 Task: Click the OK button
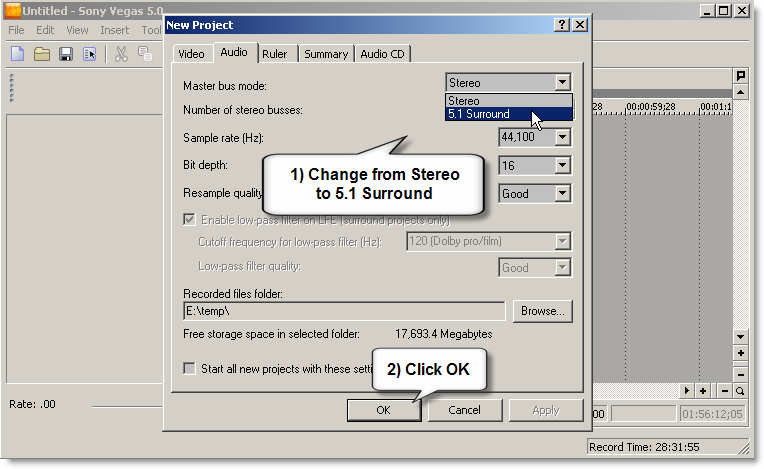pos(383,410)
